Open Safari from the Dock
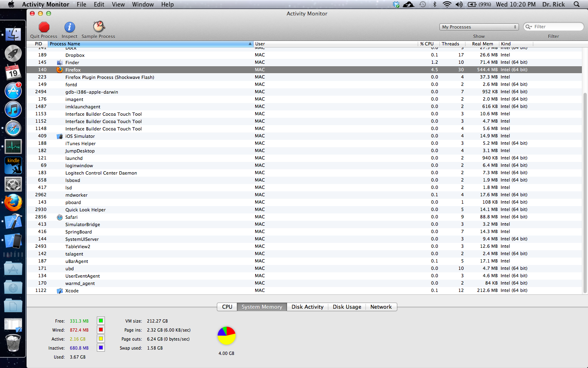The image size is (588, 368). tap(13, 128)
